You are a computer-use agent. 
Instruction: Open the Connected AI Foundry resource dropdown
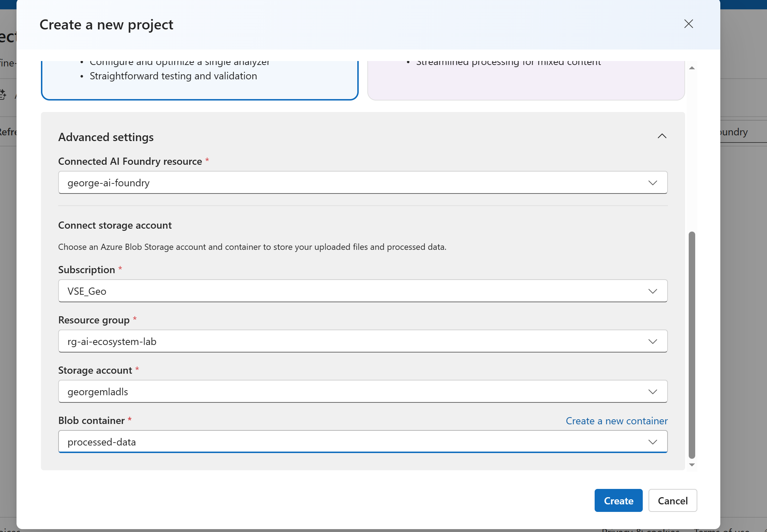point(359,183)
